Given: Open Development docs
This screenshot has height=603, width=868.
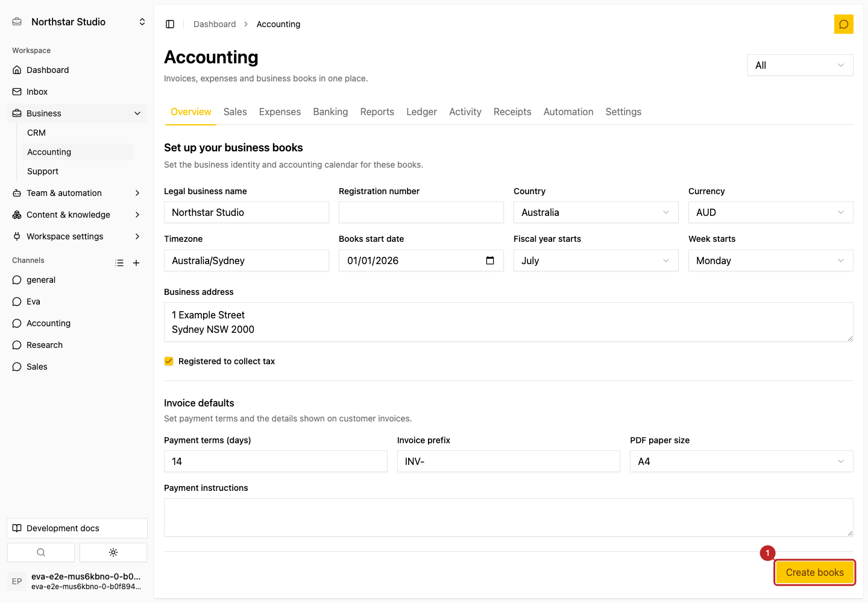Looking at the screenshot, I should pos(77,528).
